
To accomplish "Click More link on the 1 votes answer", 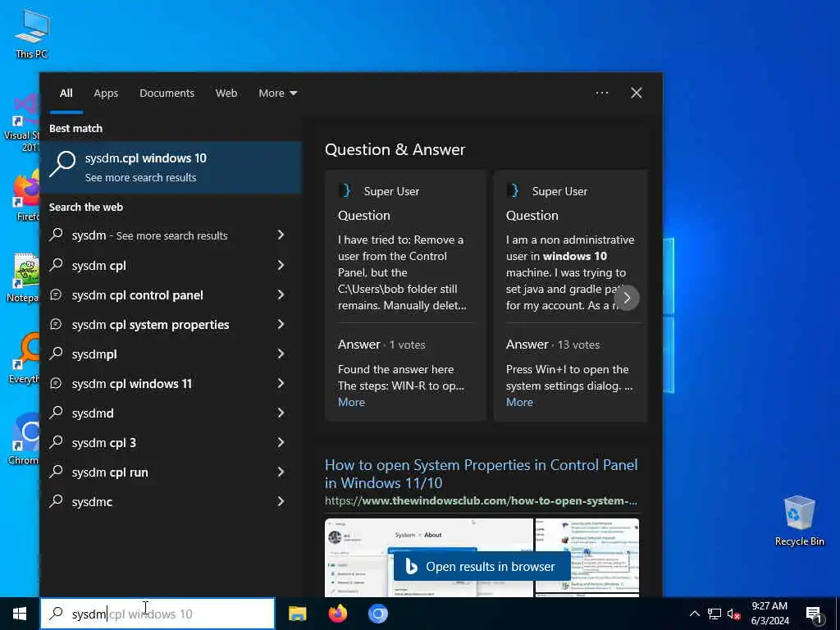I will click(351, 402).
